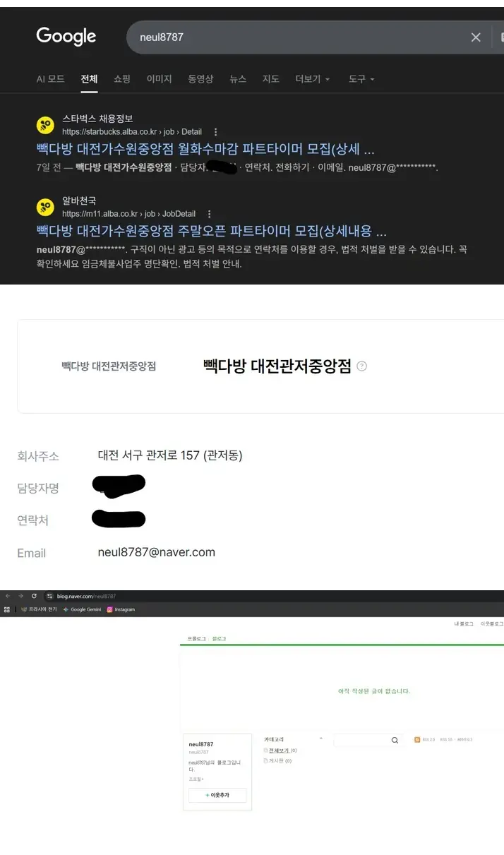This screenshot has width=504, height=855.
Task: Click the address 대전 서구 관저로 157
Action: coord(170,455)
